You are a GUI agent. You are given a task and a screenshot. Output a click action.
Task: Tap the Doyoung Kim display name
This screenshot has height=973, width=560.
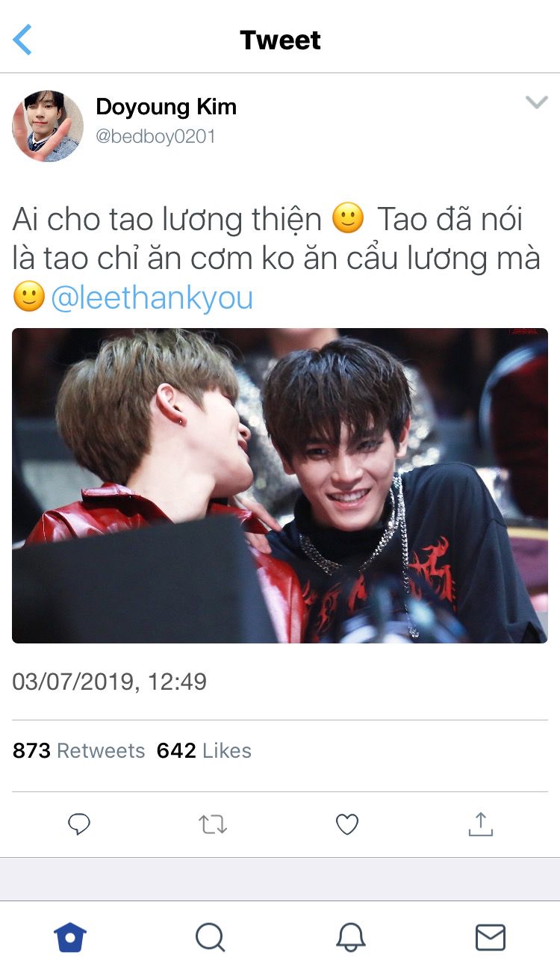tap(167, 107)
